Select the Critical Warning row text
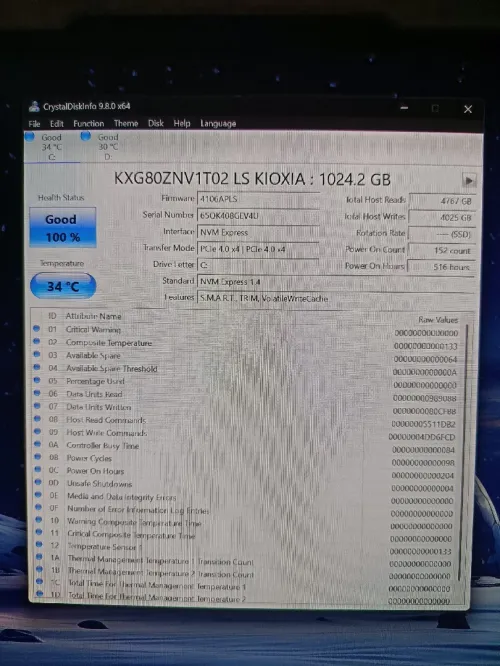 click(x=93, y=330)
